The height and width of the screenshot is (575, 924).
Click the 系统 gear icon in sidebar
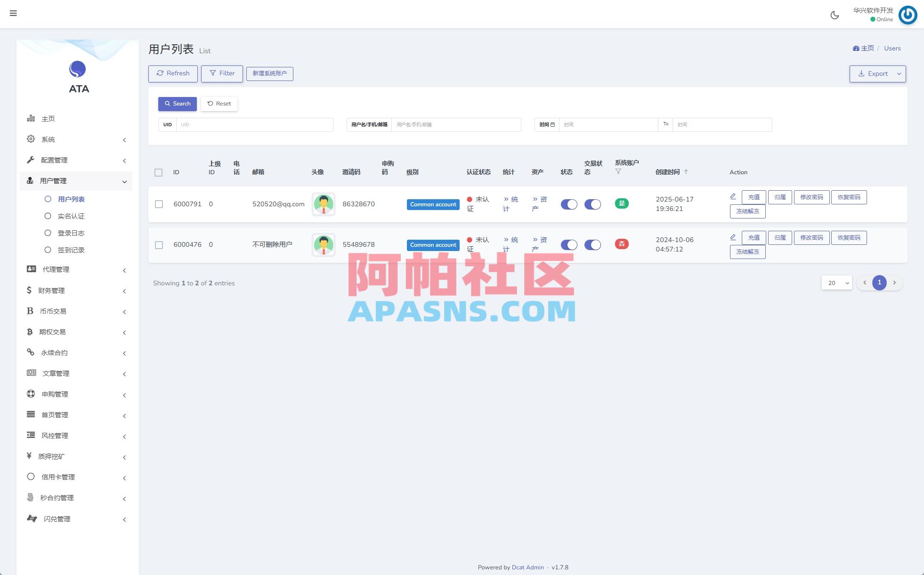pos(31,139)
